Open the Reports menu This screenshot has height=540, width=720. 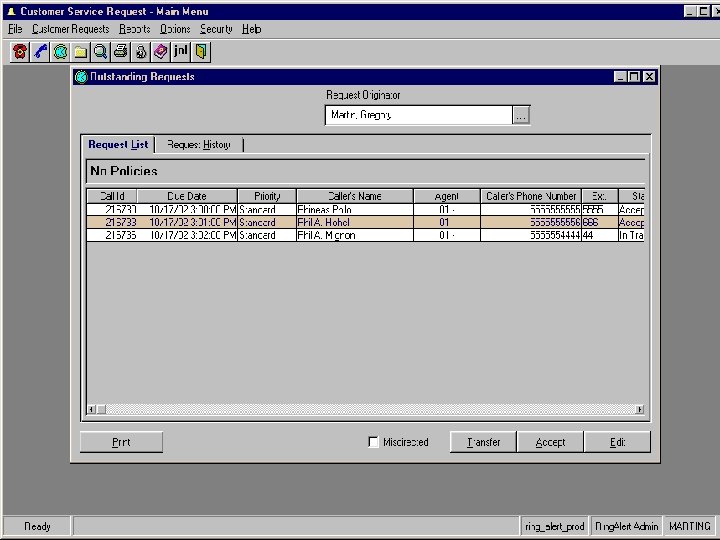[x=135, y=29]
